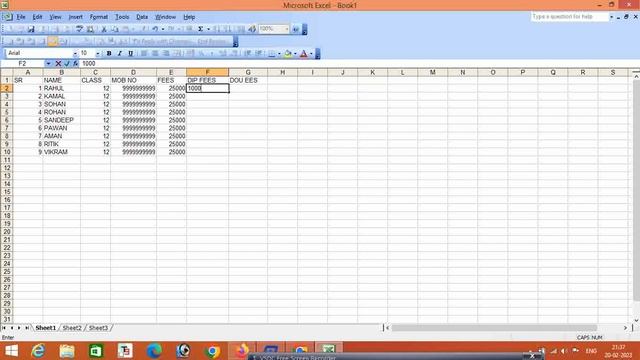The height and width of the screenshot is (360, 640).
Task: Click the Increase Decimal icon
Action: point(222,53)
